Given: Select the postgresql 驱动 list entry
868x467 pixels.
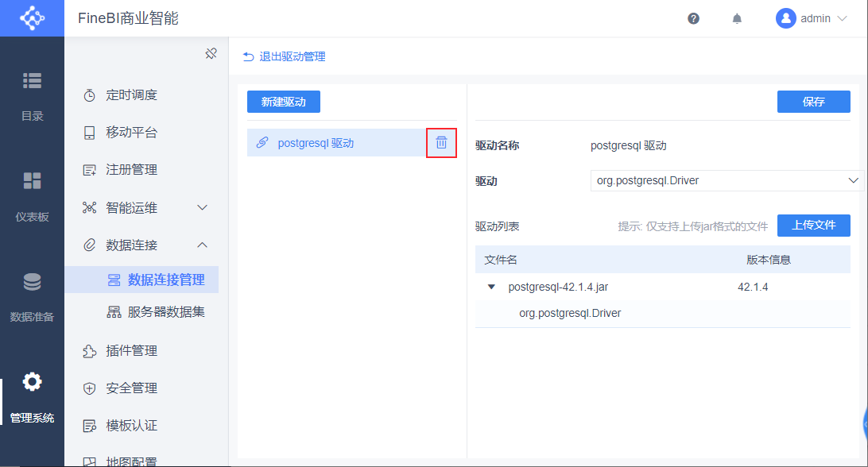Looking at the screenshot, I should (336, 143).
